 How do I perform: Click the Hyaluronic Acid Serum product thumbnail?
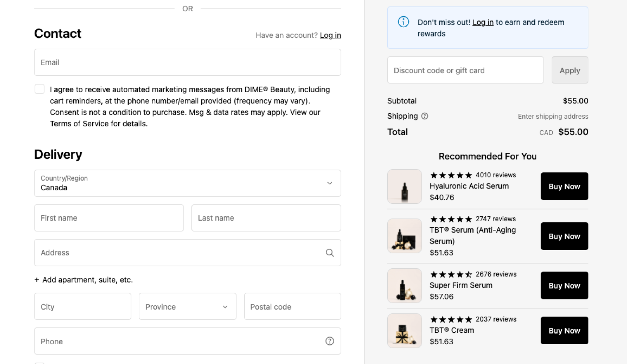(x=404, y=186)
